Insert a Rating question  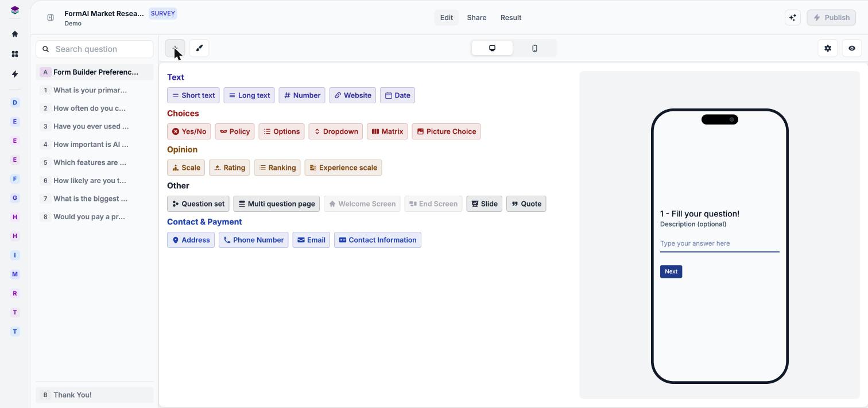[230, 168]
